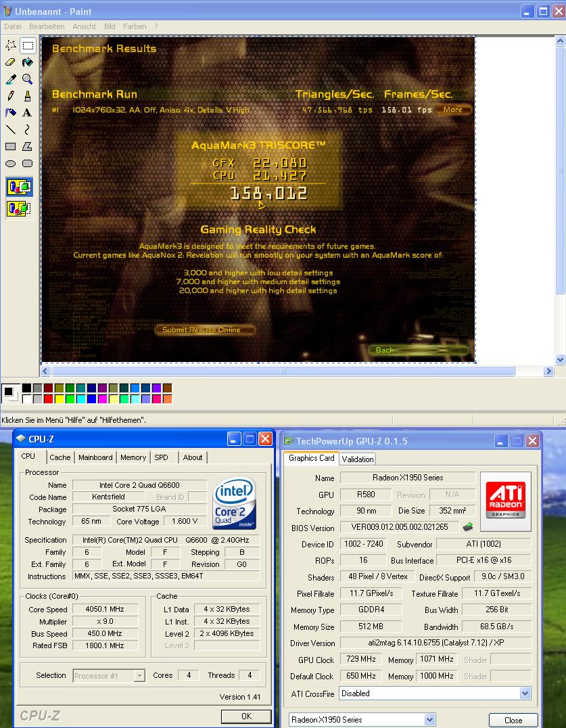Click the Bus Speed value 450.0 MHz

point(105,633)
